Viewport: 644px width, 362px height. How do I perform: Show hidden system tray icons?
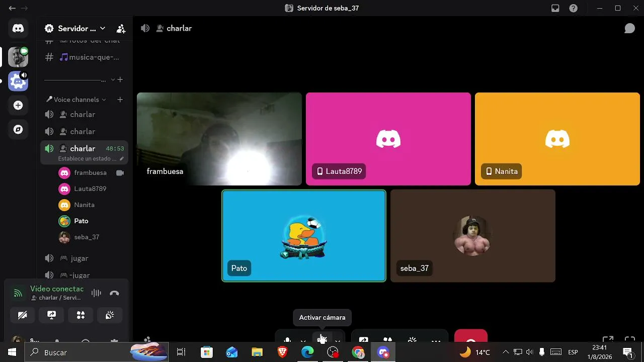coord(506,352)
